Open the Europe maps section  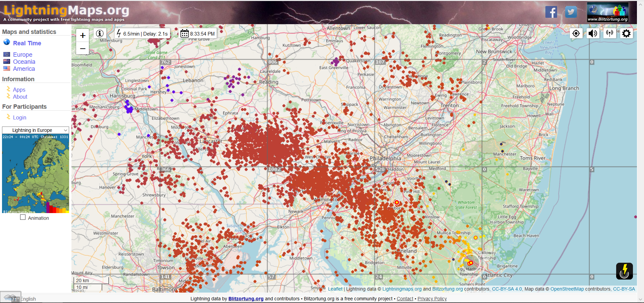pyautogui.click(x=22, y=55)
